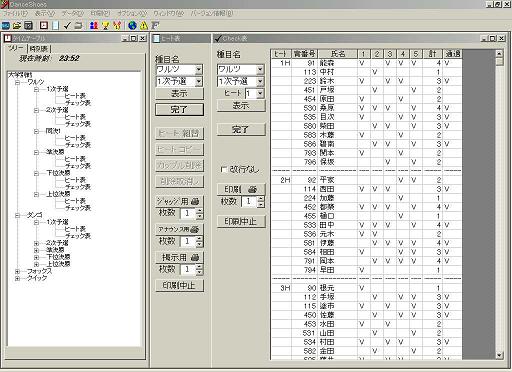Viewport: 512px width, 372px height.
Task: Open 1次予選 dropdown in ヒート表 window
Action: point(199,81)
